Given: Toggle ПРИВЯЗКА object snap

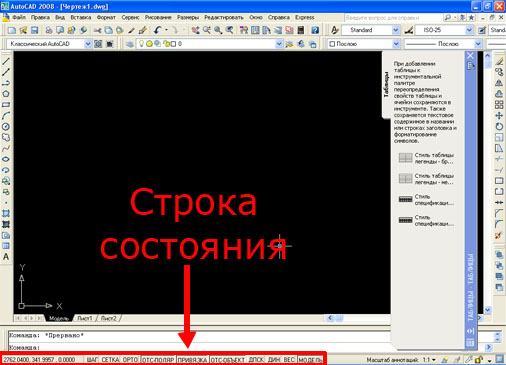Looking at the screenshot, I should [x=192, y=360].
